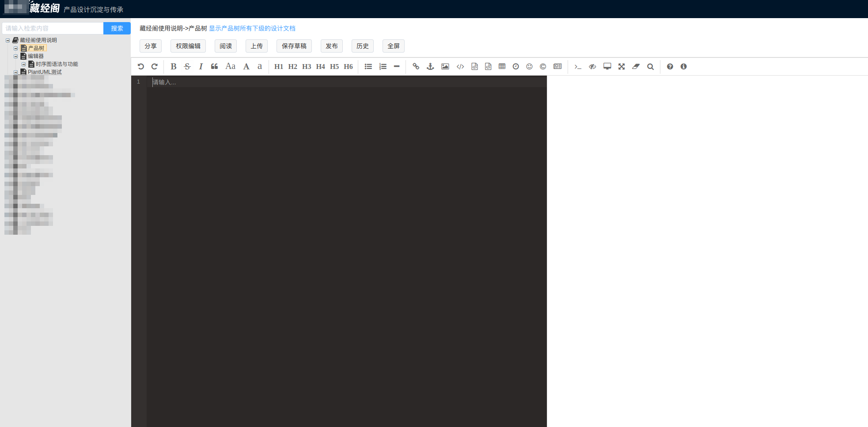This screenshot has height=427, width=868.
Task: Insert a block quote
Action: (x=214, y=66)
